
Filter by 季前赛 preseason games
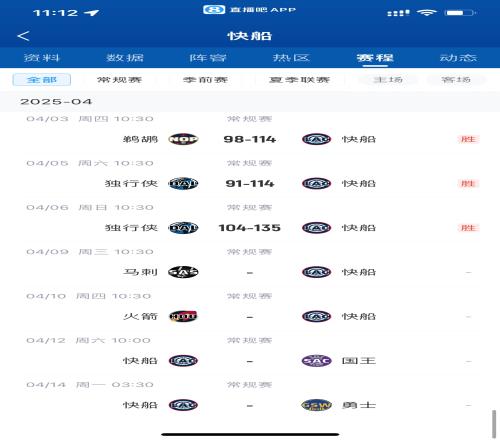pyautogui.click(x=205, y=80)
